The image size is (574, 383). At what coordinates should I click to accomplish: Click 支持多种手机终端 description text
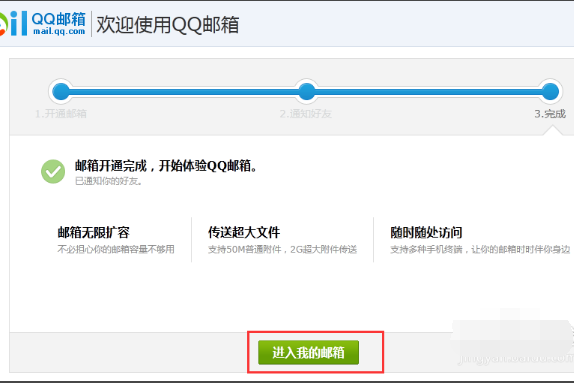480,249
